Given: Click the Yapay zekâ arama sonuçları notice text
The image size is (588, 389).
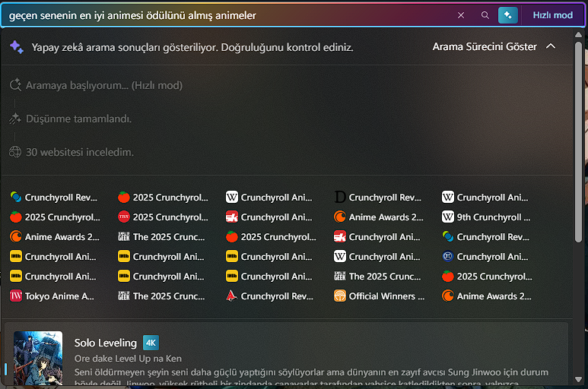Looking at the screenshot, I should click(x=192, y=47).
